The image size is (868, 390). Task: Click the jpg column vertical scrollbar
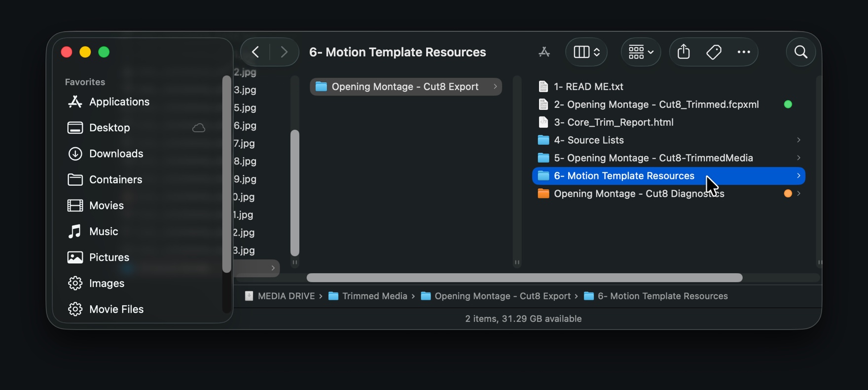coord(295,192)
